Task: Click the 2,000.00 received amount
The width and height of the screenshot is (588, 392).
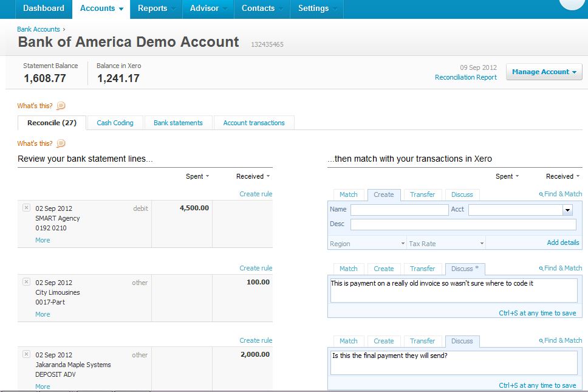Action: [x=255, y=354]
